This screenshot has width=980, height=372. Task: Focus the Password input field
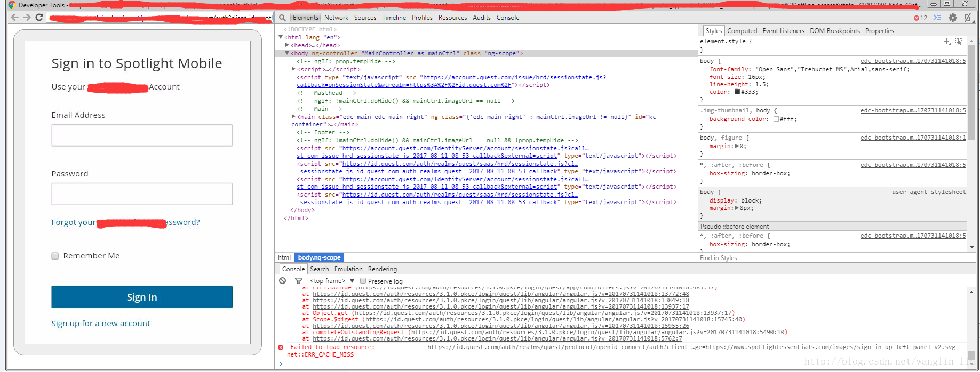(x=142, y=194)
